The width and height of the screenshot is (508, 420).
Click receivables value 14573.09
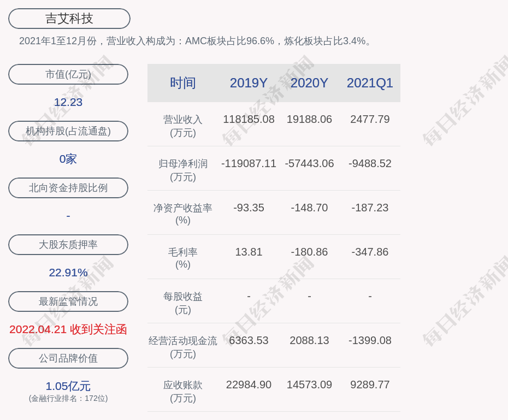tap(309, 384)
